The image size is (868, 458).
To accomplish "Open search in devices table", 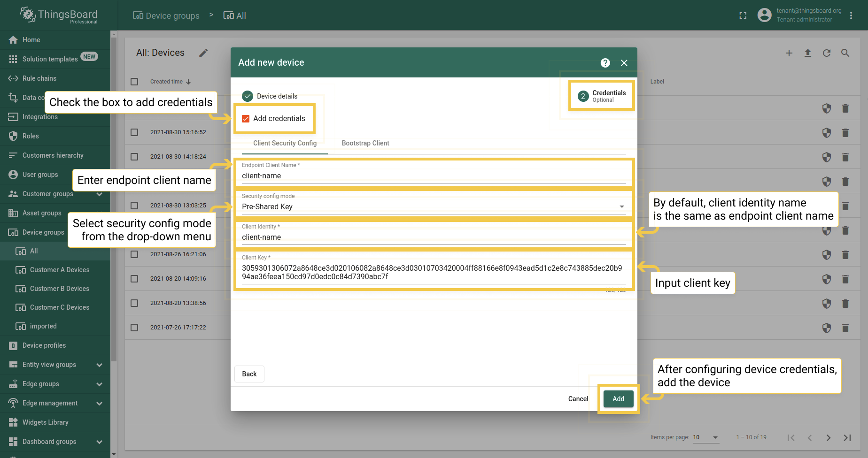I will [x=845, y=53].
